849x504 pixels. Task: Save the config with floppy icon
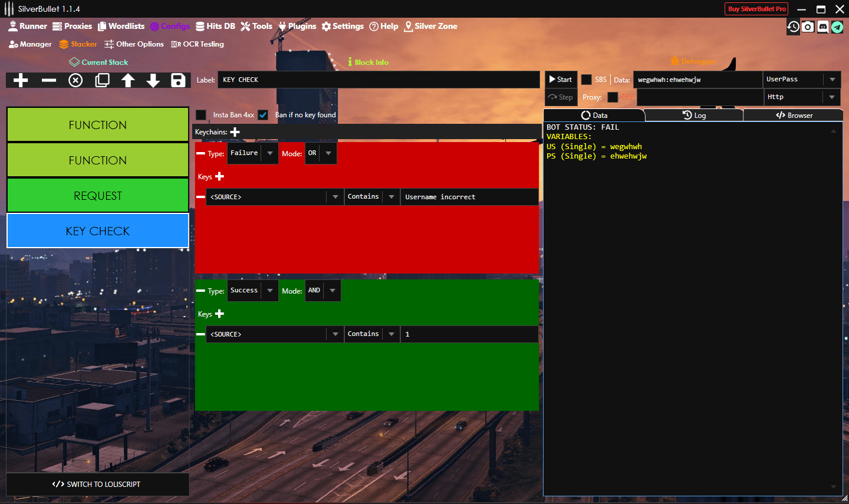tap(178, 80)
